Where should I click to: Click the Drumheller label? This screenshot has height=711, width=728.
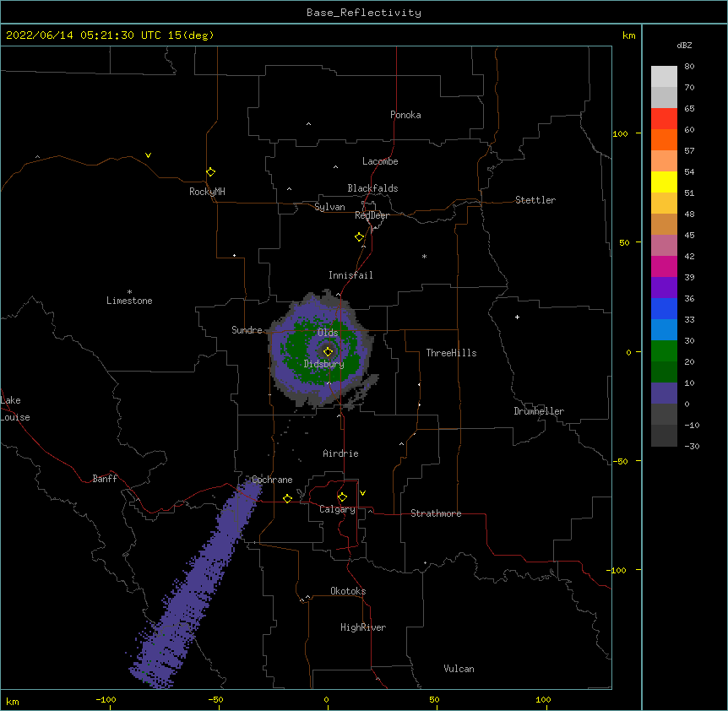click(x=539, y=411)
